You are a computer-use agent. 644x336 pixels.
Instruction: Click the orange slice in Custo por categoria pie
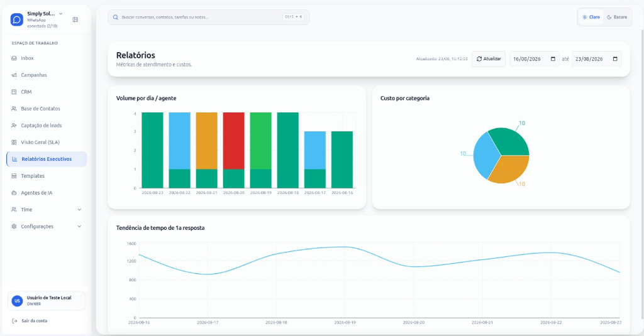[x=508, y=170]
